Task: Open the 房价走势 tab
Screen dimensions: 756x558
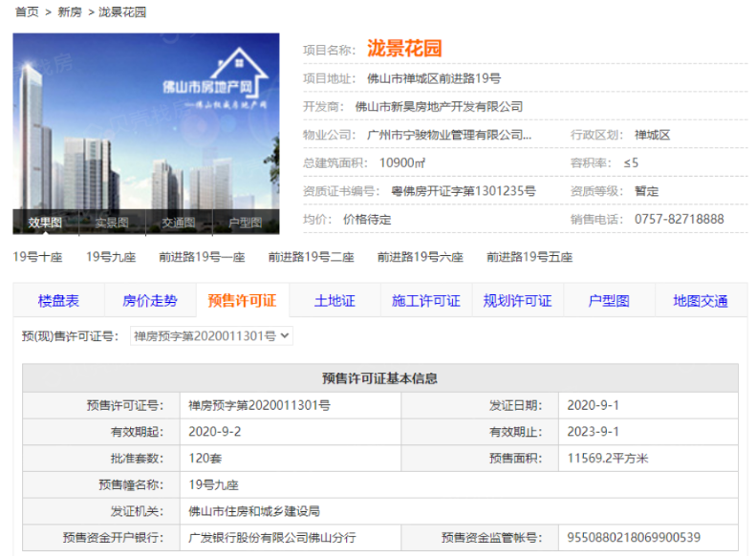Action: [x=150, y=301]
